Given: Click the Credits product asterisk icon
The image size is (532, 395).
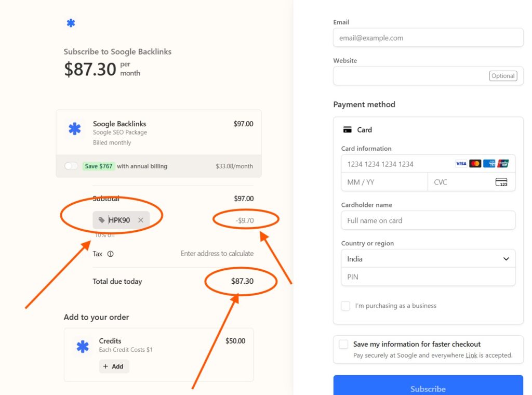Looking at the screenshot, I should [x=83, y=347].
